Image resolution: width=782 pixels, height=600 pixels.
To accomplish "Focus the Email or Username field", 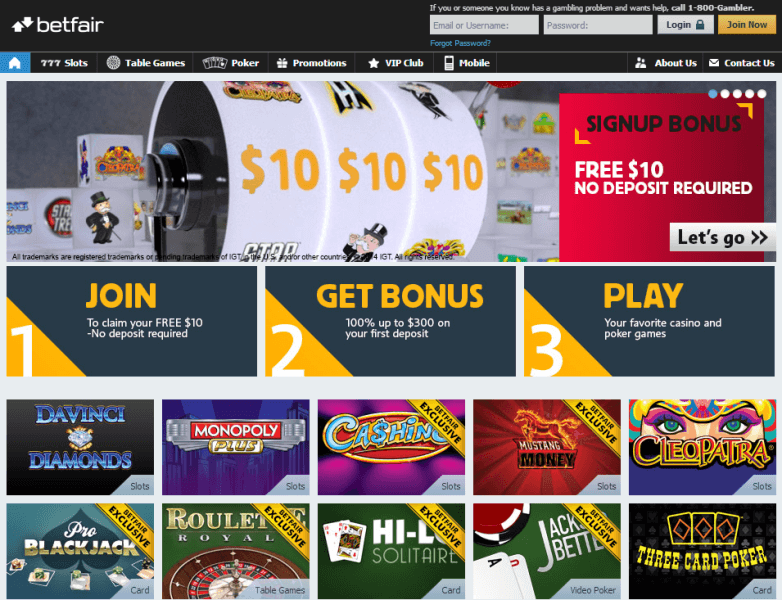I will click(x=484, y=25).
